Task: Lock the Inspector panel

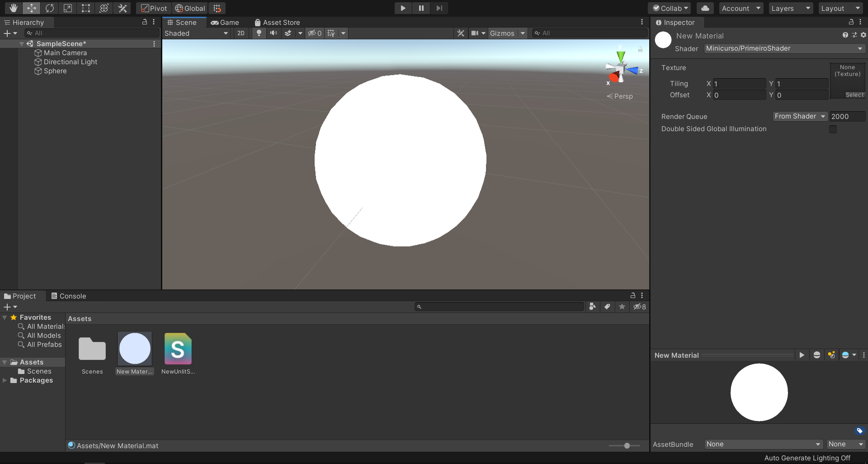Action: click(x=851, y=22)
